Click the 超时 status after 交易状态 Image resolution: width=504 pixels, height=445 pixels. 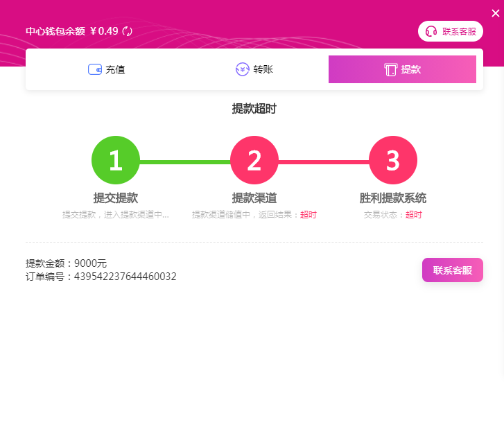pyautogui.click(x=414, y=215)
